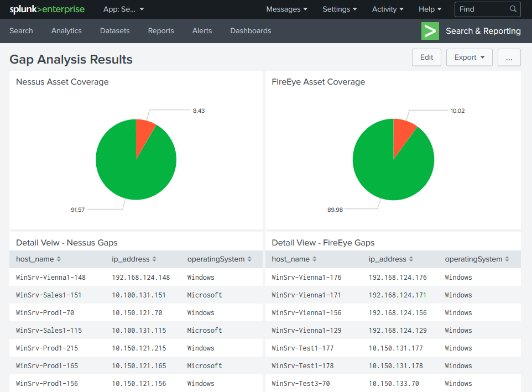Click the Gap Analysis Results heading
This screenshot has height=392, width=532.
click(x=71, y=59)
